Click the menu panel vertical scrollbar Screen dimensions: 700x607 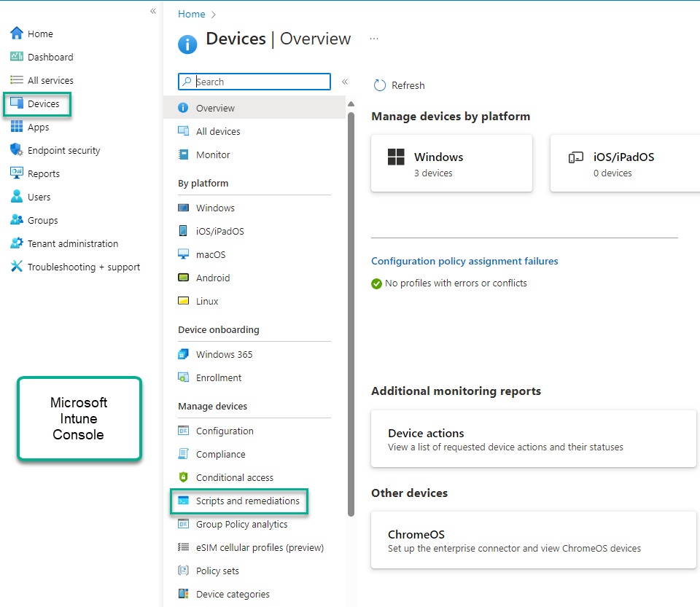[351, 313]
